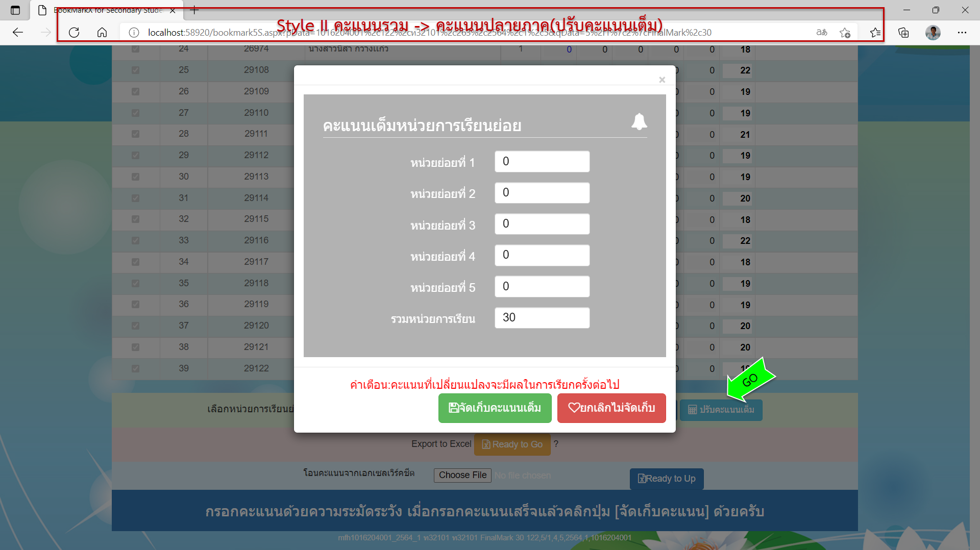Click the red cancel do-not-save button
The image size is (980, 550).
click(611, 408)
